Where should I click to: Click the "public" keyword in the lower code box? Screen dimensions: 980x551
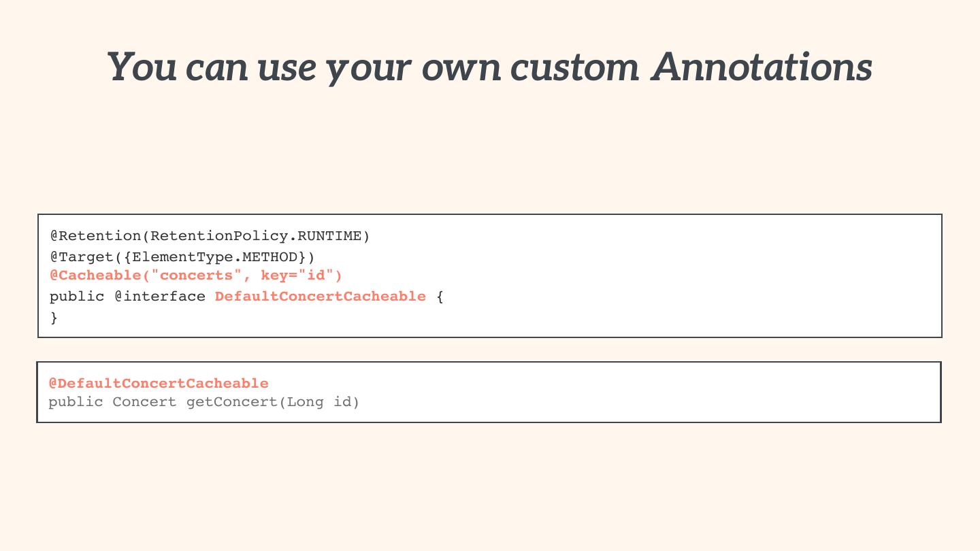pyautogui.click(x=76, y=402)
